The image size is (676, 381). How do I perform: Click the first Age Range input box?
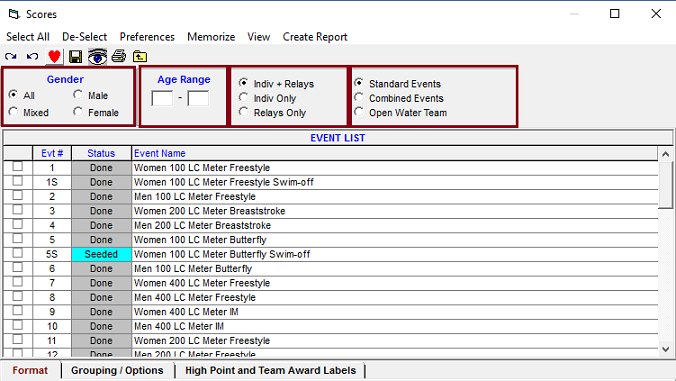pos(162,98)
